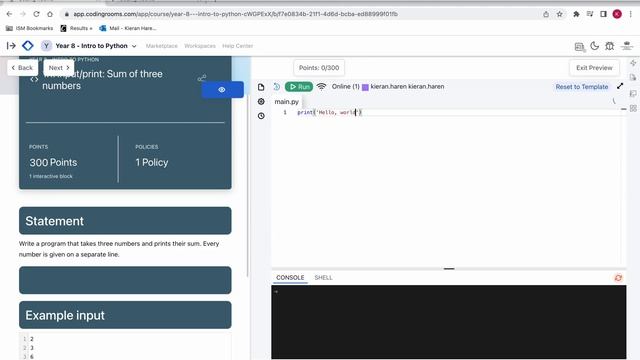Click the Statement section header
This screenshot has height=360, width=640.
click(125, 221)
